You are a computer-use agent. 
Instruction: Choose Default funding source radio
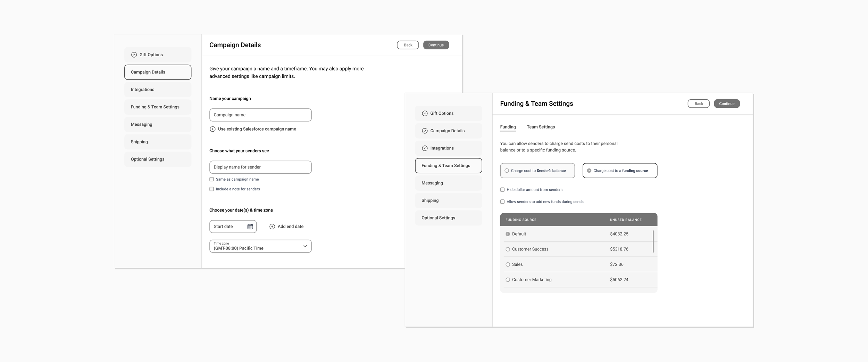pos(508,234)
